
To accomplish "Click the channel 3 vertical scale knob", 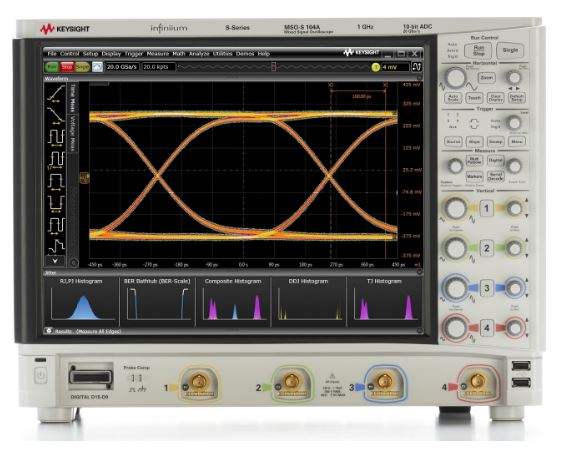I will [455, 288].
